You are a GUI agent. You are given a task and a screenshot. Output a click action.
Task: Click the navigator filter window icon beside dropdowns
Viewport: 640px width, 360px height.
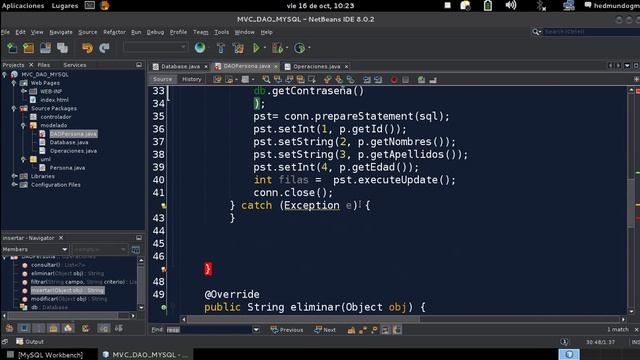pos(136,249)
